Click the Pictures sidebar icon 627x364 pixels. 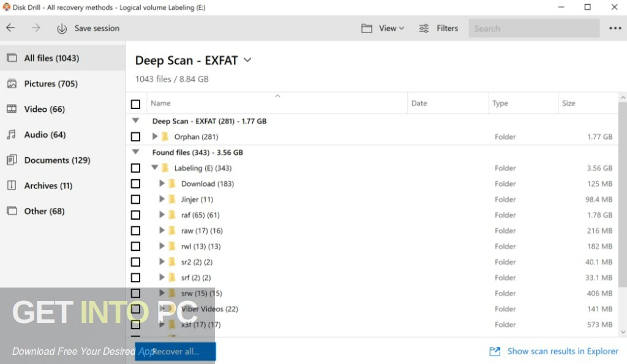pos(12,84)
